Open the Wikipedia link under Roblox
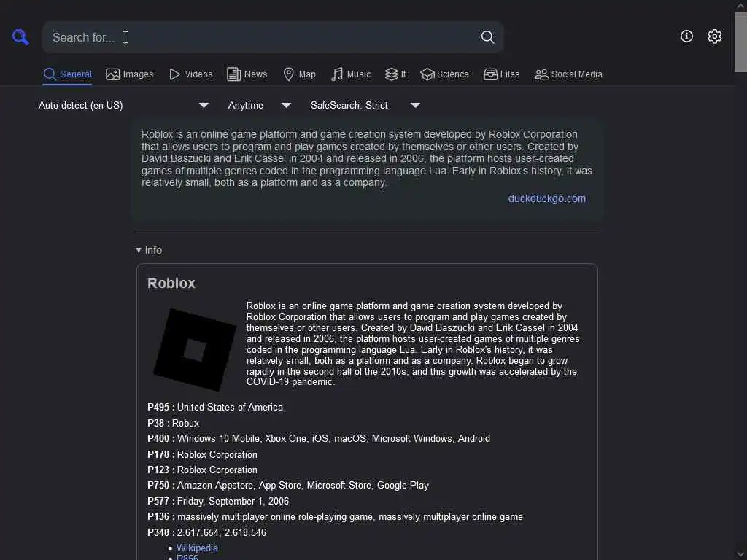This screenshot has width=747, height=560. [197, 548]
